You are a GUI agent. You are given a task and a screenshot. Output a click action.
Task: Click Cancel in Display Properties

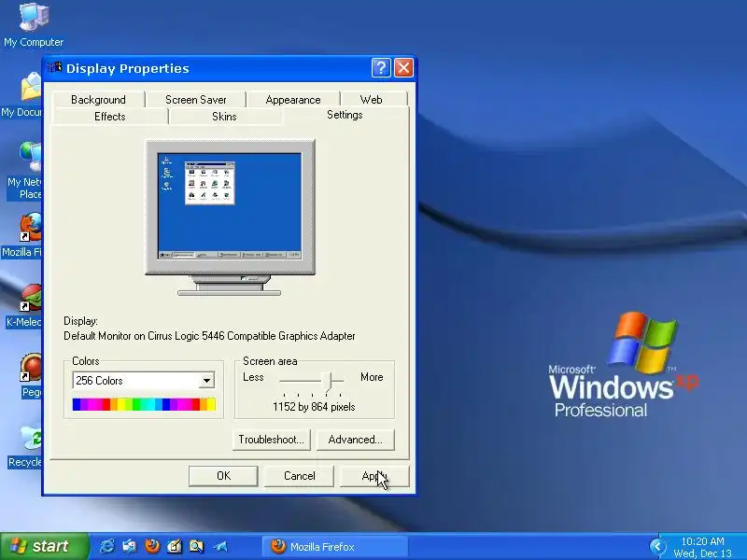(x=299, y=476)
